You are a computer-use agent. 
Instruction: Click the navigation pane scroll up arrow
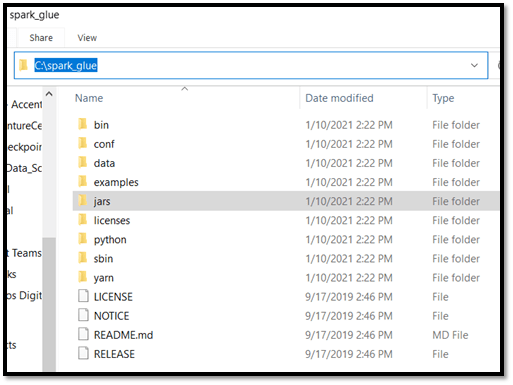click(49, 94)
